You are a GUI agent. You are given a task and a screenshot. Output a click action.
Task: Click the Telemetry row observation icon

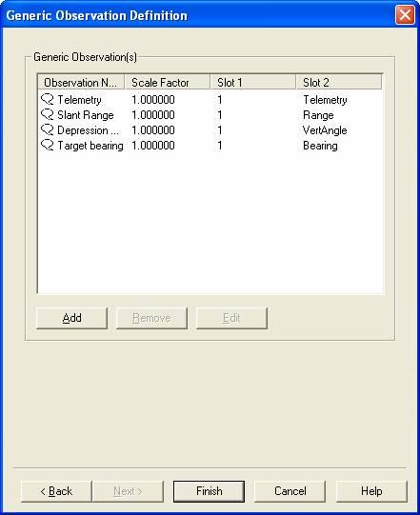48,99
